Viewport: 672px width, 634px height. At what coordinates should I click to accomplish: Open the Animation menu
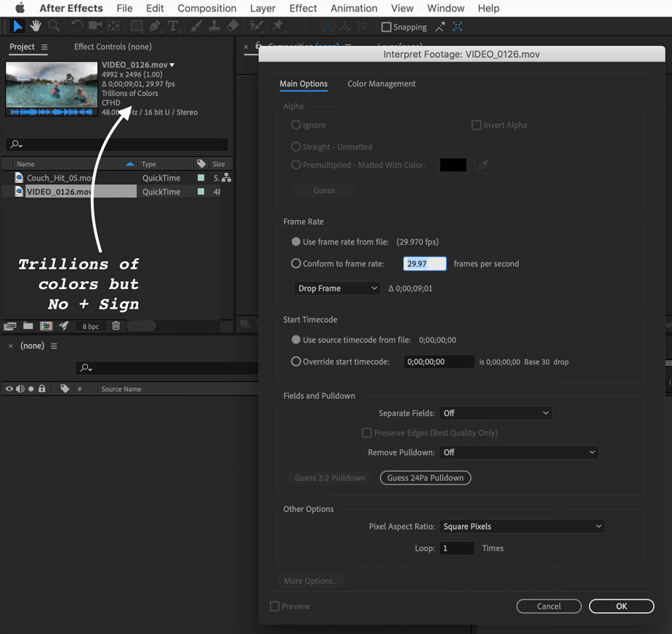point(354,8)
